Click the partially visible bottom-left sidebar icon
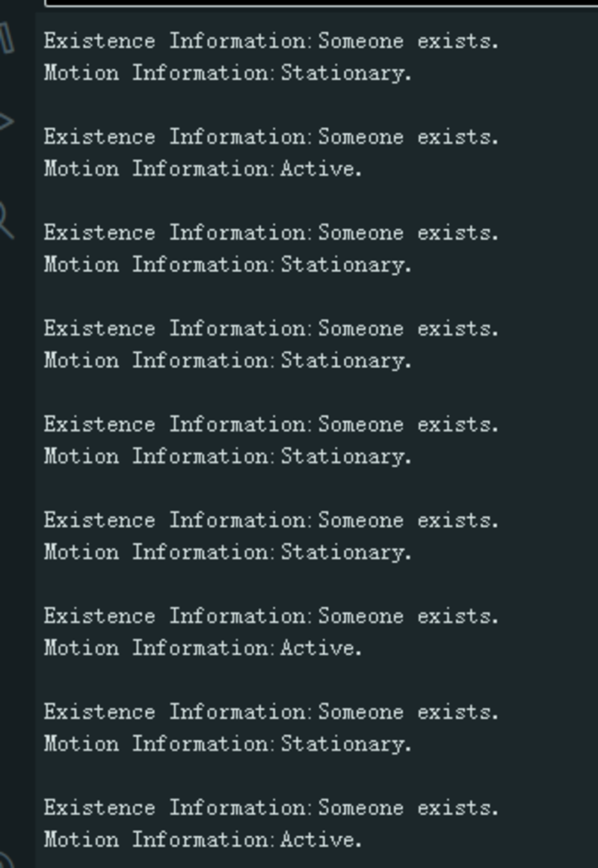This screenshot has width=598, height=868. coord(4,858)
